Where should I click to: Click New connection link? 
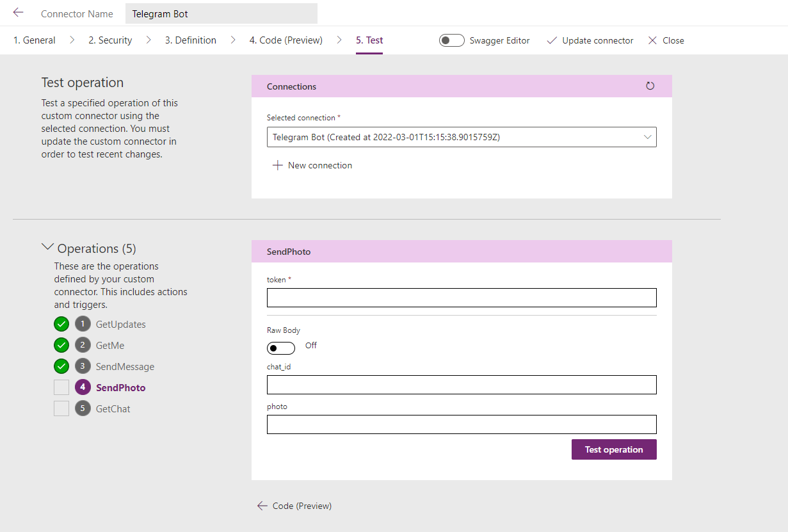point(320,165)
